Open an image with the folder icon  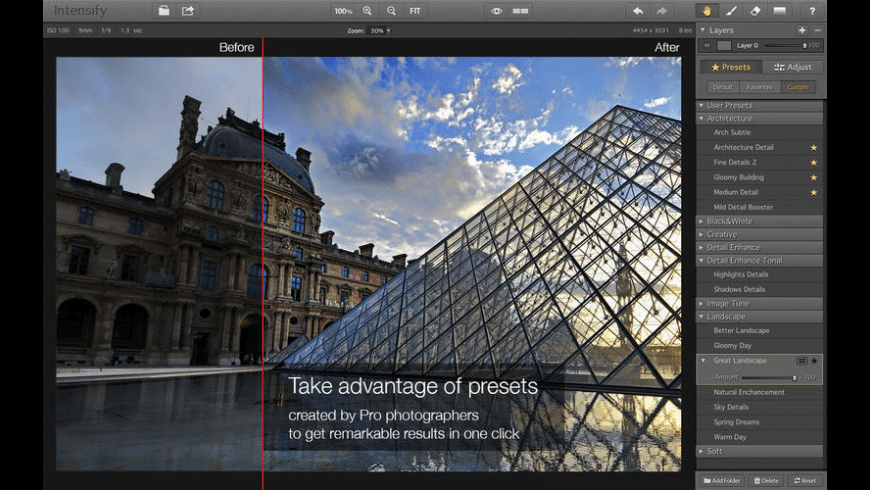click(164, 11)
